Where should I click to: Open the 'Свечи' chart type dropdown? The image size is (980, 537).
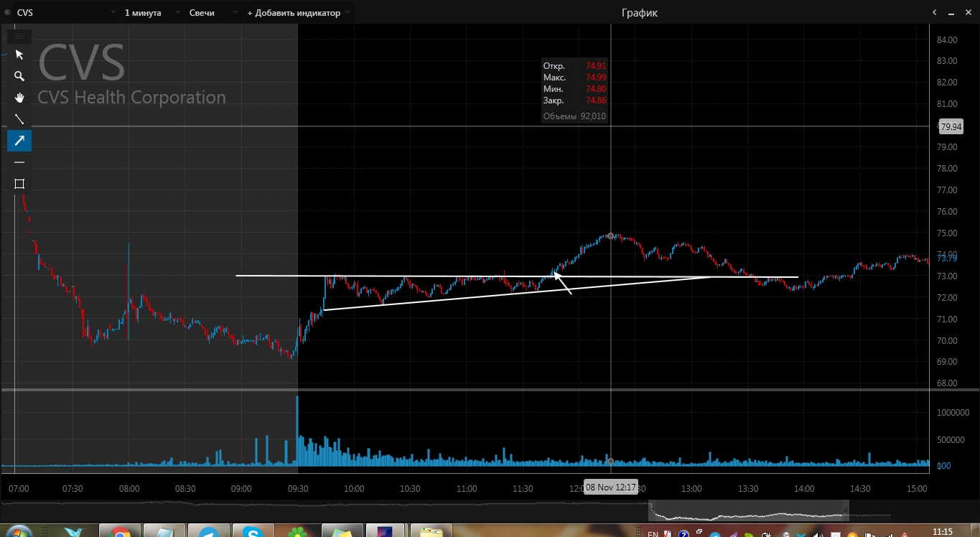pos(235,13)
